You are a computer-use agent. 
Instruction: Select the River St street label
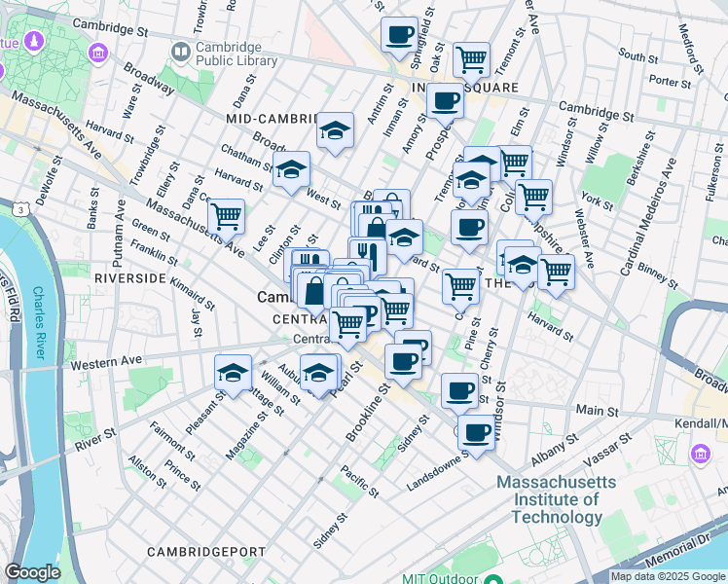[x=95, y=440]
